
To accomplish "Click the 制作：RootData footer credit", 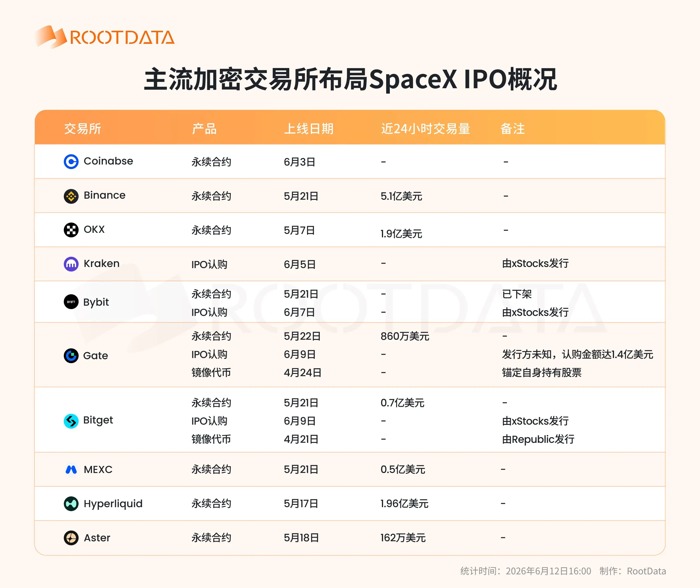I will coord(633,571).
